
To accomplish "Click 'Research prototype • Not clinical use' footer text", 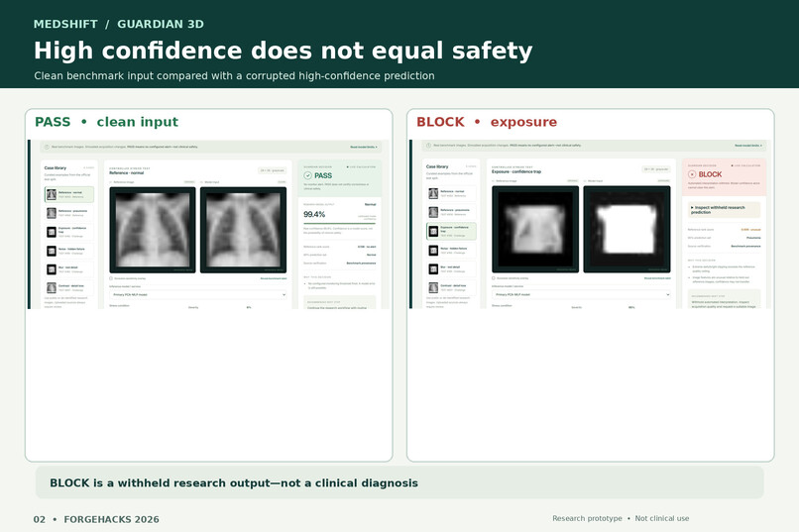I will (x=621, y=518).
